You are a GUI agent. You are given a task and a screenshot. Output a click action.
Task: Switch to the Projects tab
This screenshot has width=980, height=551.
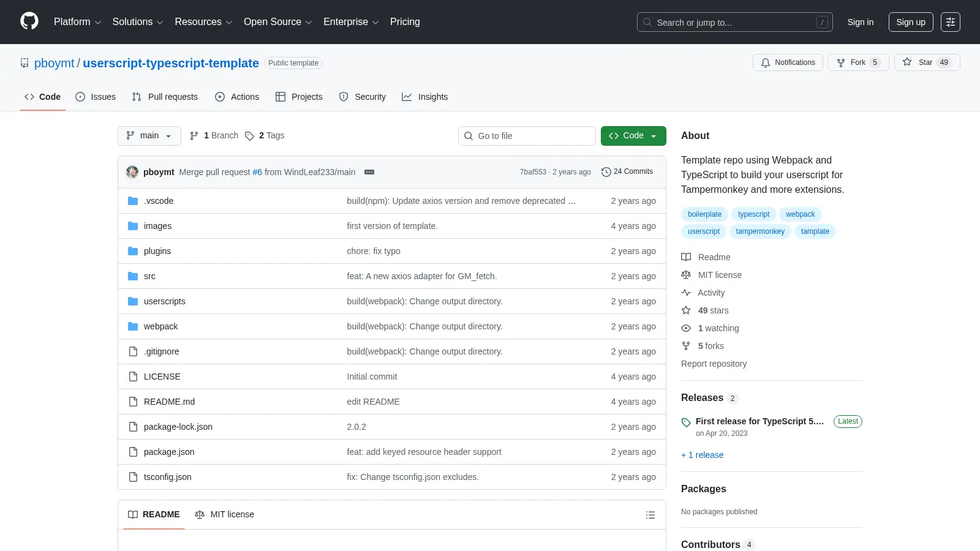(x=299, y=97)
